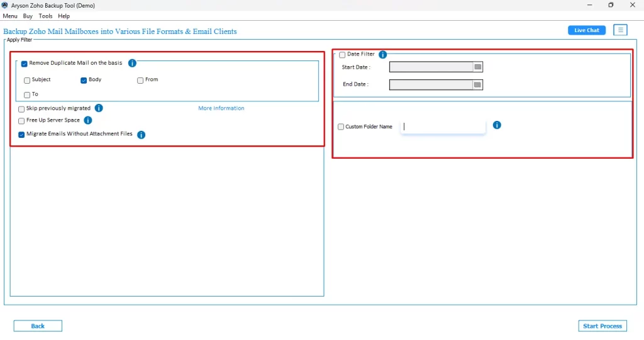The height and width of the screenshot is (340, 644).
Task: Go Back to the previous step
Action: point(38,326)
